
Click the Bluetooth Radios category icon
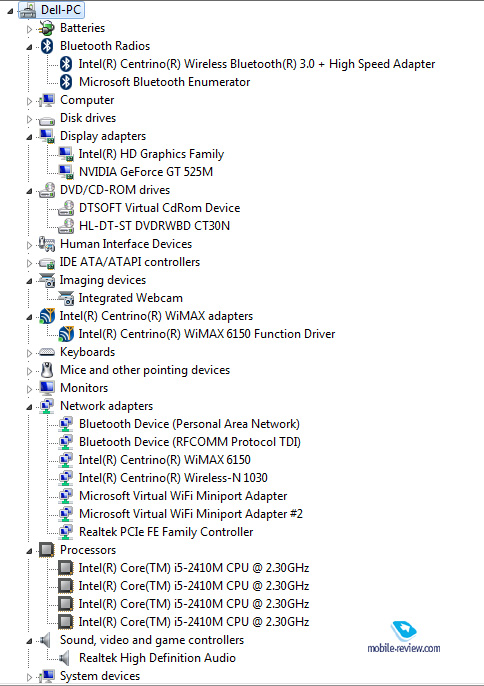pos(47,46)
